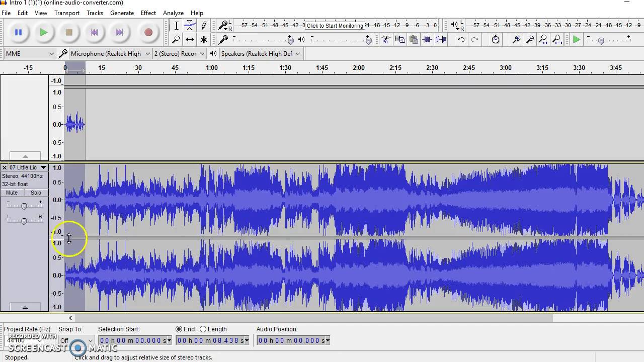Select the Multi-Tool asterisk mode
The image size is (644, 362).
(x=204, y=39)
